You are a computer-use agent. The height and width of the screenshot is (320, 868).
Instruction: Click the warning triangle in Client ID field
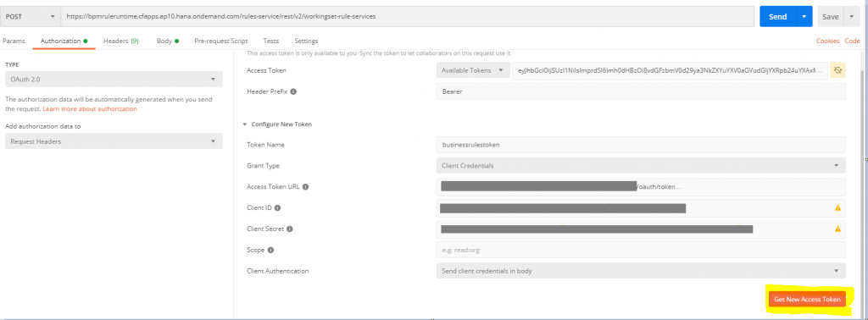[x=837, y=207]
